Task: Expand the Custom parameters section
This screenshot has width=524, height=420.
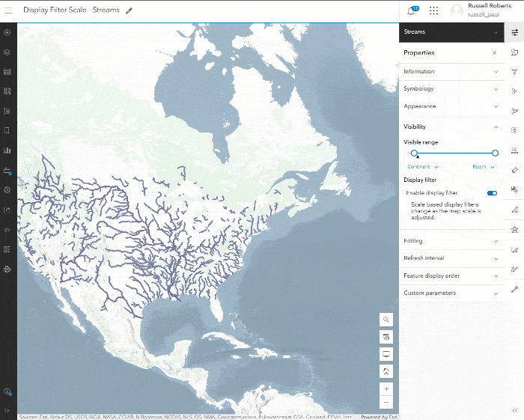Action: [451, 293]
